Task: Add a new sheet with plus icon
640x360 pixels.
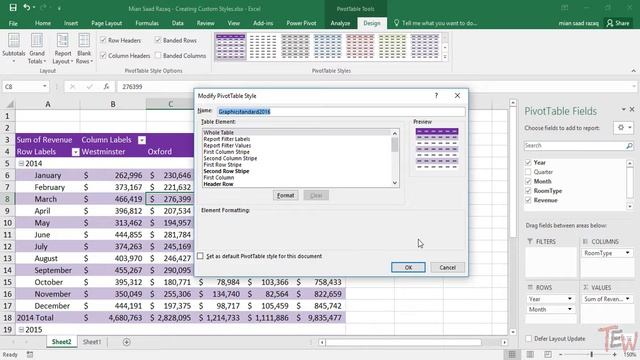Action: [x=127, y=342]
